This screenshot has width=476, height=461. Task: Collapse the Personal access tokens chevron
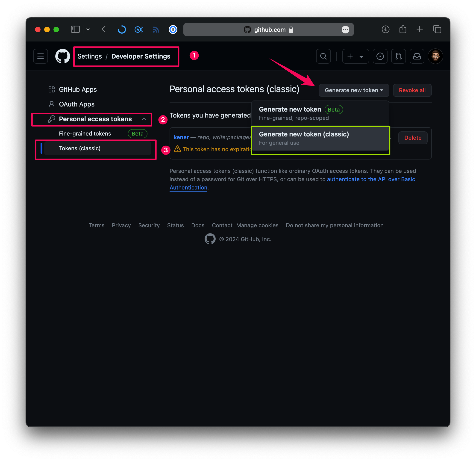[144, 119]
